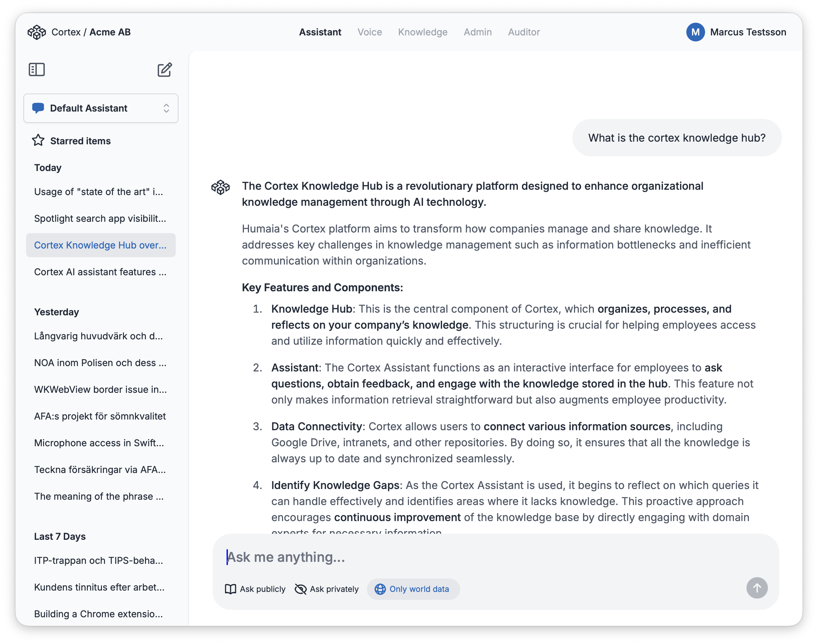Click the blue chat bubble icon
This screenshot has height=644, width=818.
click(38, 108)
